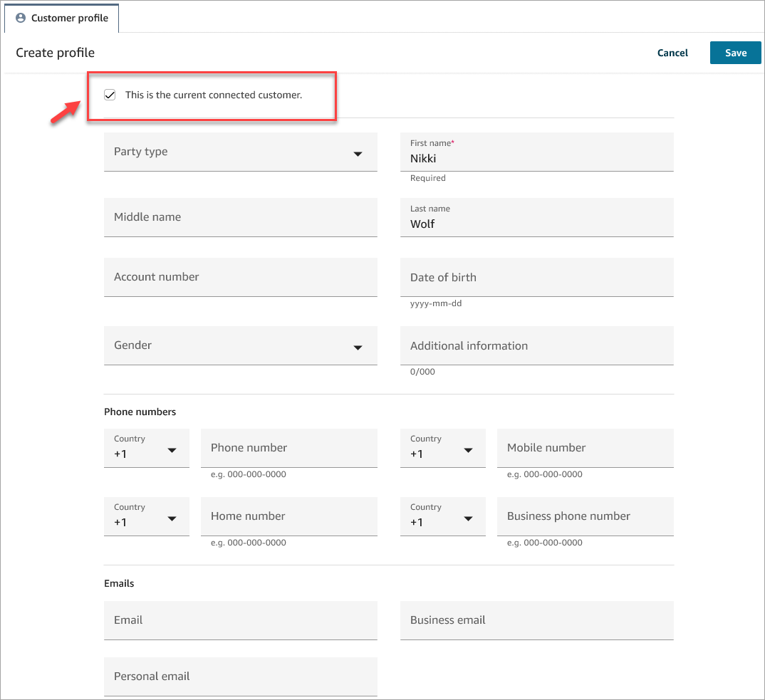
Task: Click the country code arrow beside Mobile number
Action: (x=468, y=451)
